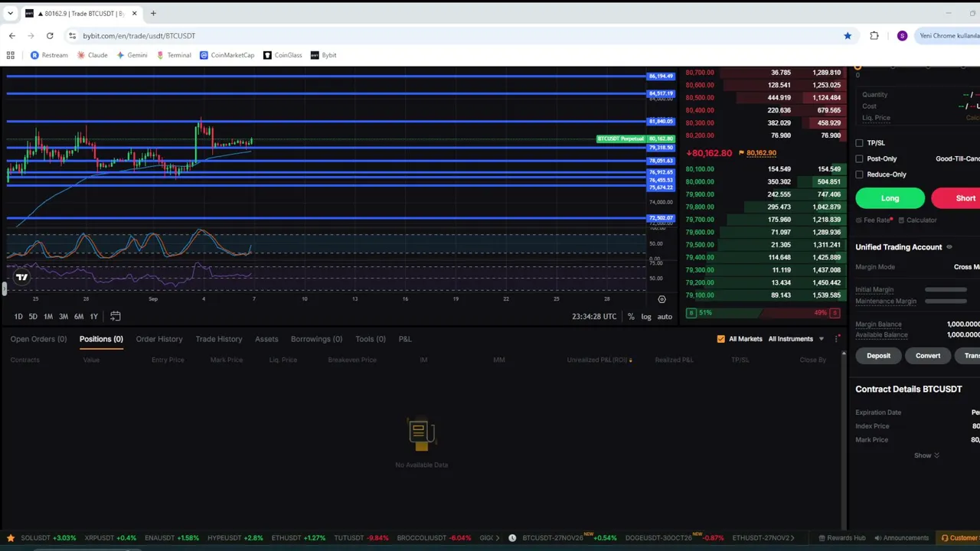Switch to the Tools tab

point(371,339)
